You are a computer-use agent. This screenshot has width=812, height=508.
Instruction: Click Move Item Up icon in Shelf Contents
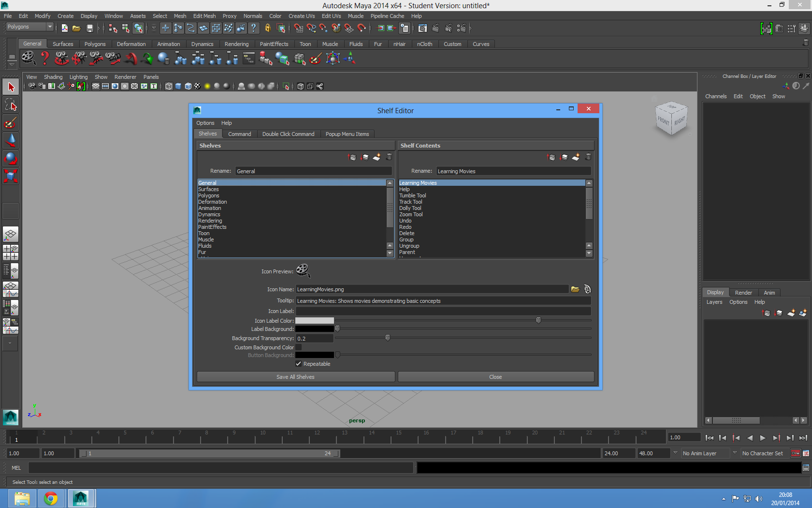pos(551,157)
